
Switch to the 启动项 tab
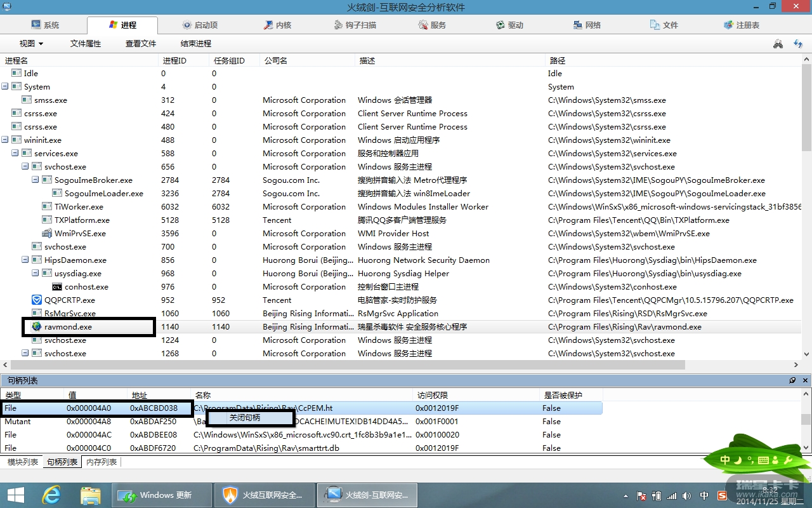click(x=200, y=25)
